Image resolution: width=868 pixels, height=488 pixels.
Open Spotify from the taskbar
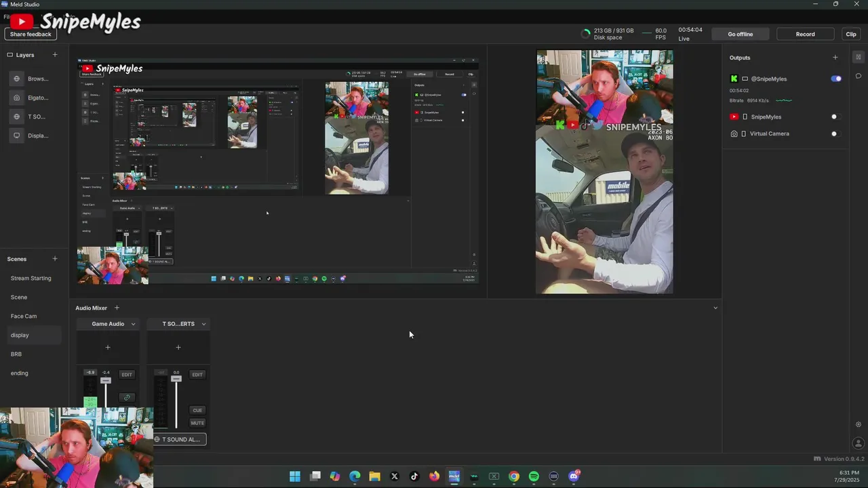pyautogui.click(x=534, y=476)
